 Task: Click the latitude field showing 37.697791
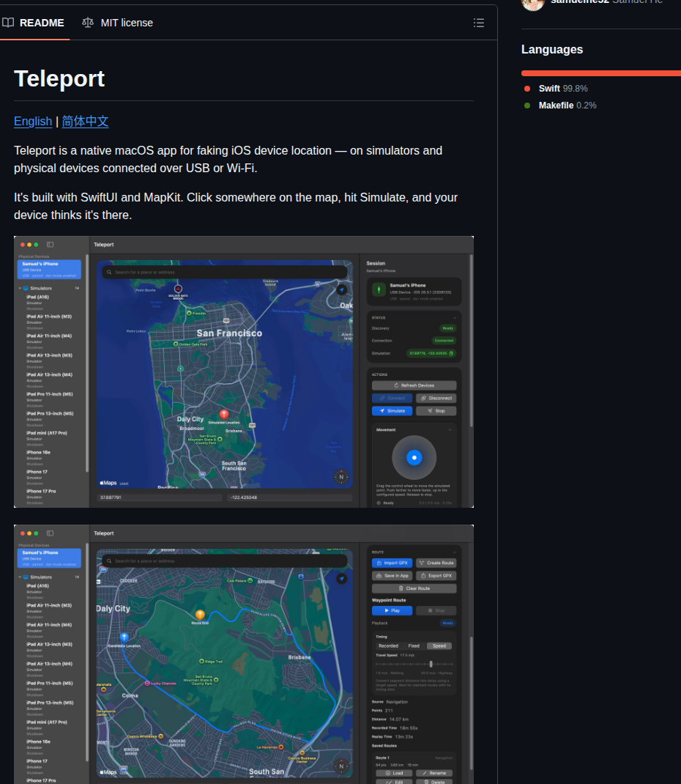pos(160,498)
